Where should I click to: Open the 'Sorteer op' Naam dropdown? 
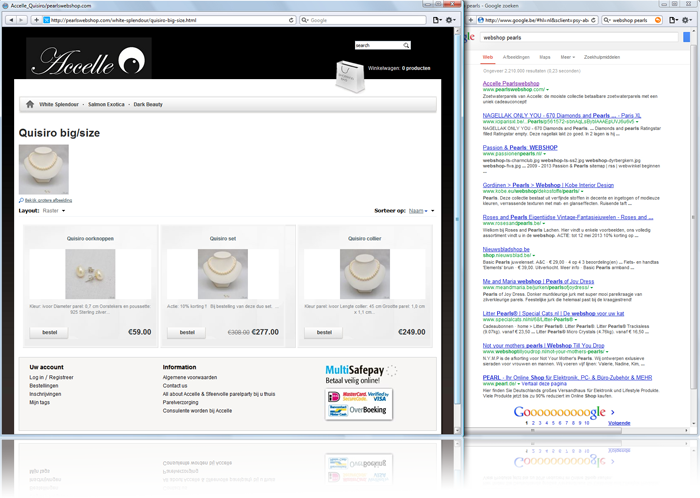click(x=418, y=211)
